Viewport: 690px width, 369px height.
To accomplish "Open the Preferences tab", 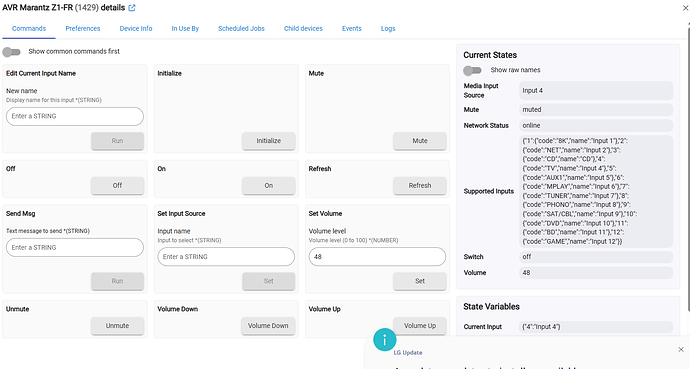I will pos(83,29).
